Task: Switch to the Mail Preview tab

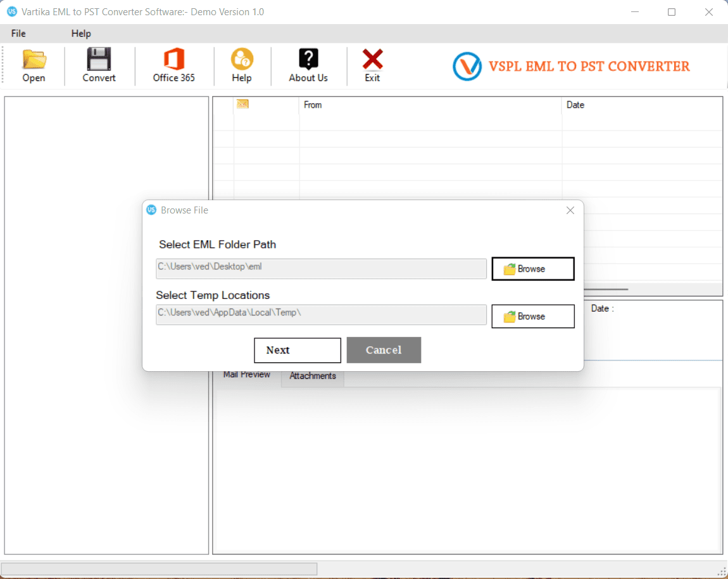Action: tap(246, 374)
